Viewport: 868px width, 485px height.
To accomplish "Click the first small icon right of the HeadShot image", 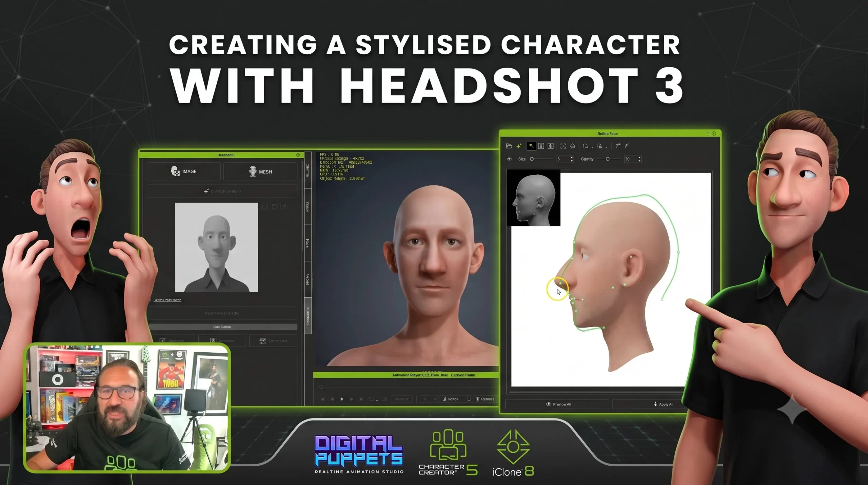I will point(264,206).
